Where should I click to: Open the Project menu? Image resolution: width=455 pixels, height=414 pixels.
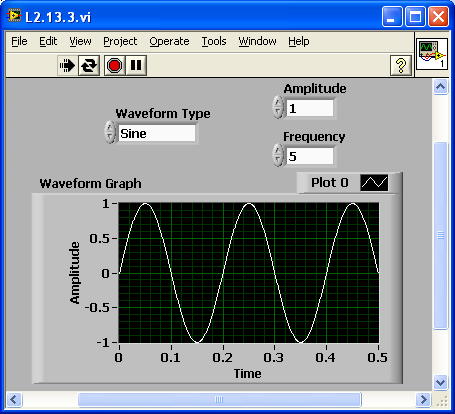(120, 41)
